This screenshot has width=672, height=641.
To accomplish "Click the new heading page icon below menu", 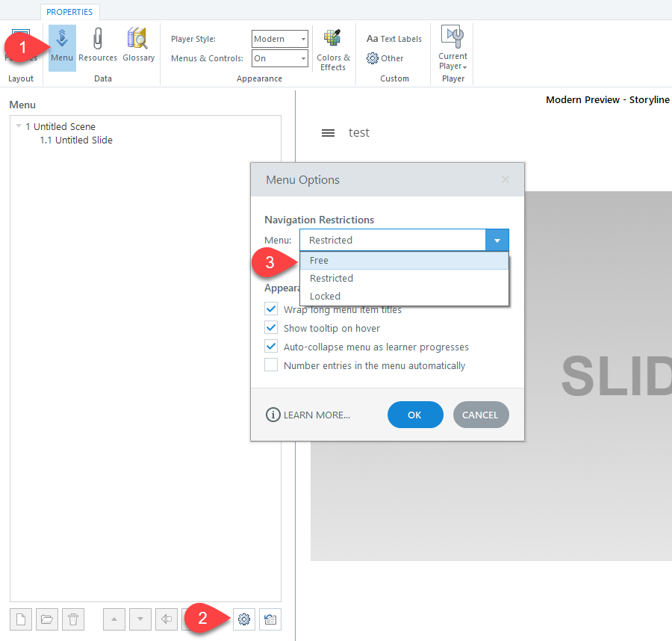I will pyautogui.click(x=21, y=619).
